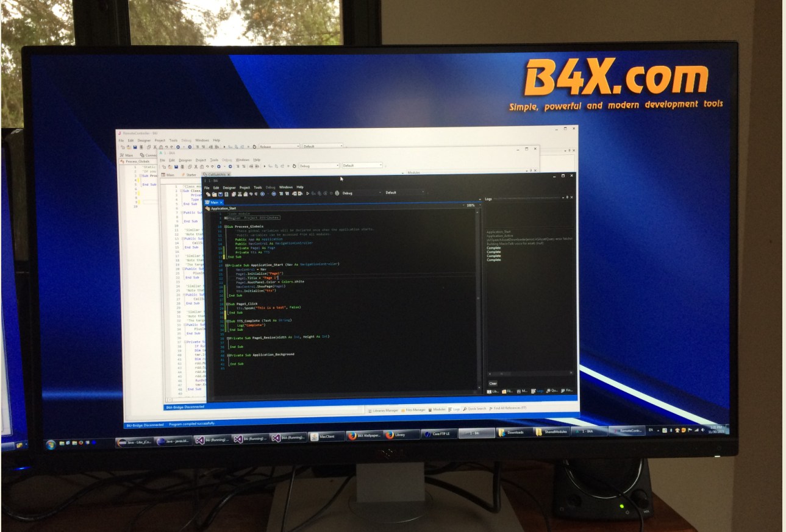Expand the Region Project Attributes block
The width and height of the screenshot is (786, 532).
coord(225,218)
